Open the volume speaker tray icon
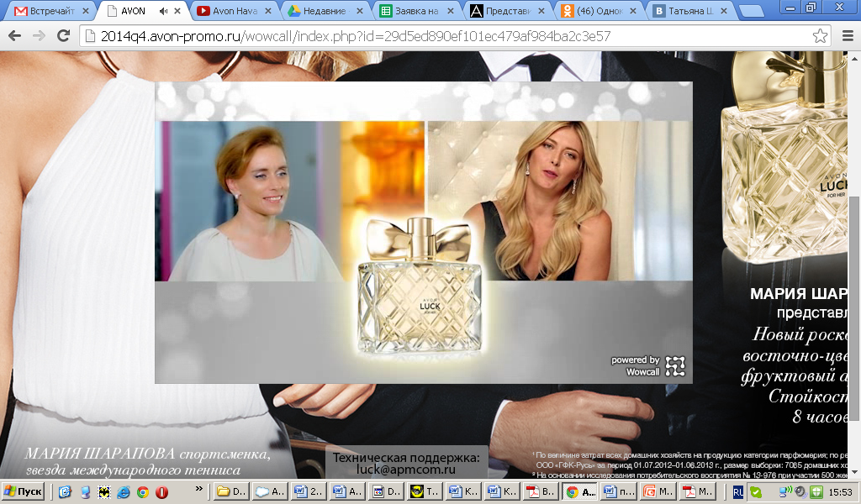 [x=800, y=492]
